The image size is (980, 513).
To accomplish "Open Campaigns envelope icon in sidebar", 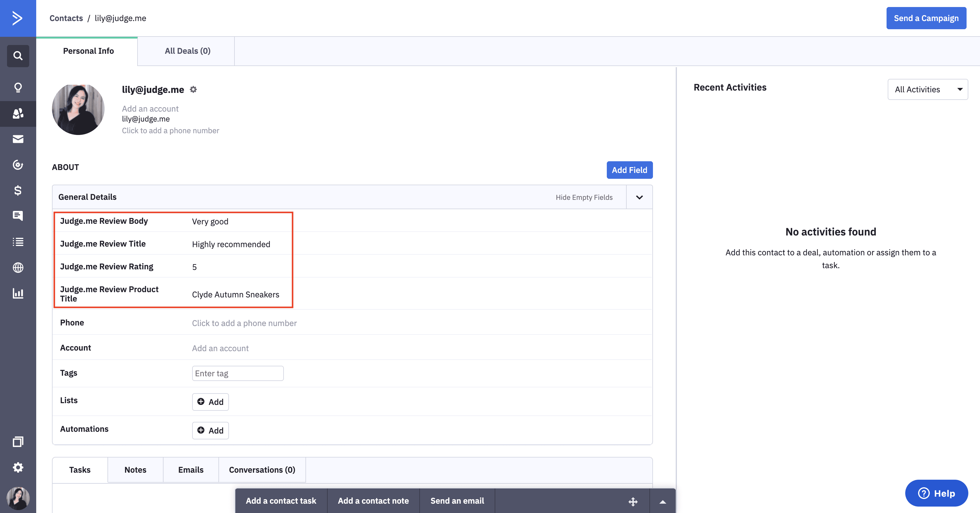I will 18,139.
